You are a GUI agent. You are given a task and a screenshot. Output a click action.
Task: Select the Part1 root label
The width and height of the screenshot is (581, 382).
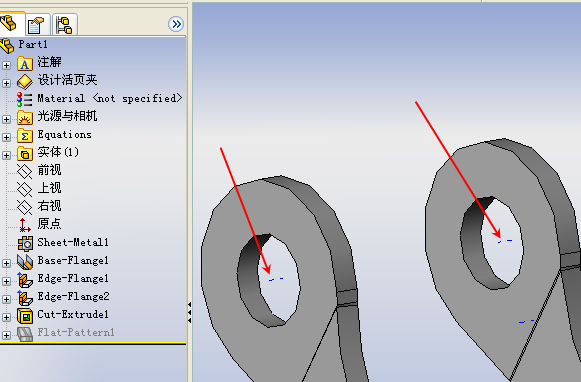point(33,44)
